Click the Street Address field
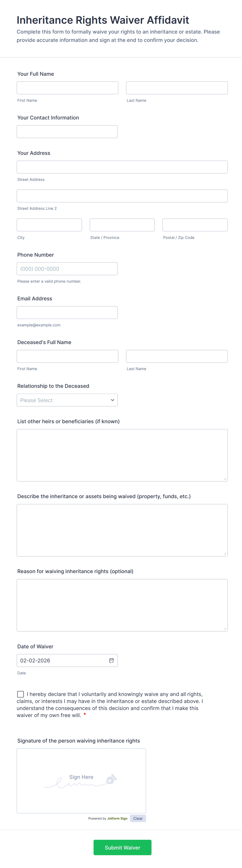Viewport: 242px width, 868px height. point(122,167)
